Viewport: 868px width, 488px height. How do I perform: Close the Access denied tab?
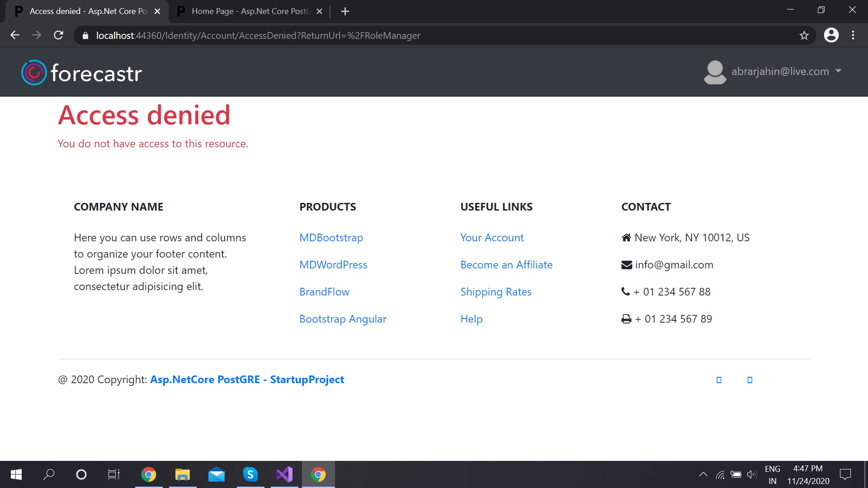pyautogui.click(x=157, y=11)
